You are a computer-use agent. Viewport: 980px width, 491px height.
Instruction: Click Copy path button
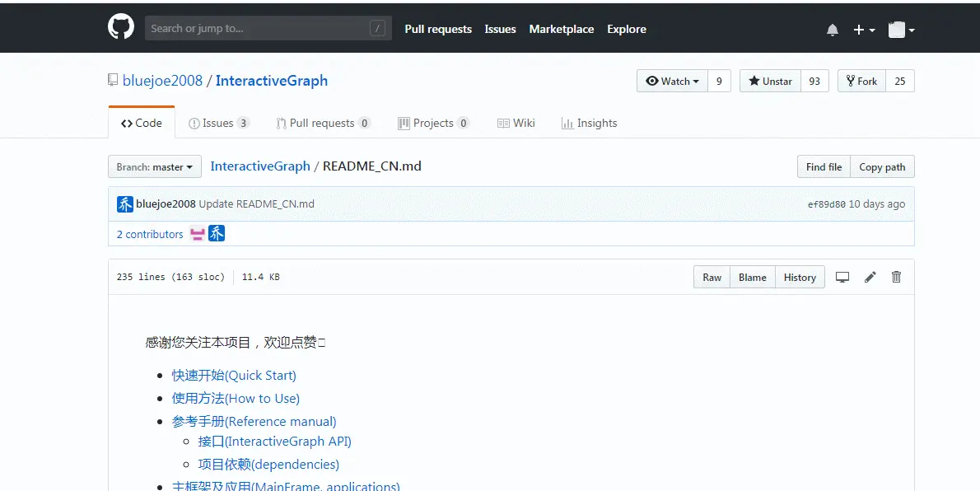coord(882,167)
